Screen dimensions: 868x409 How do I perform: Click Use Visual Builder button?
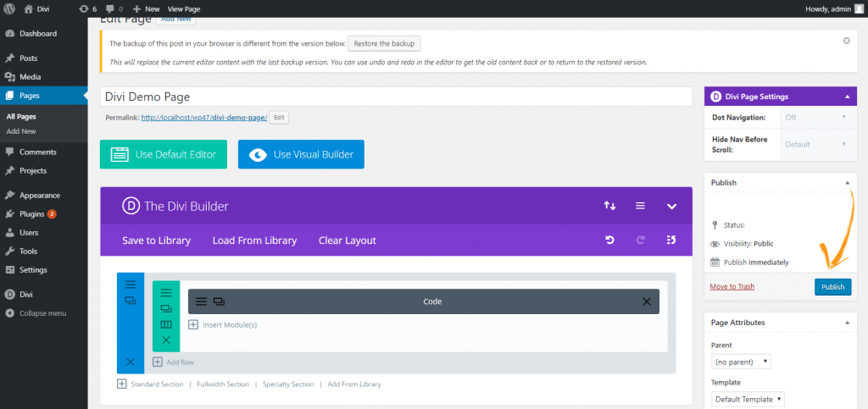pos(301,154)
